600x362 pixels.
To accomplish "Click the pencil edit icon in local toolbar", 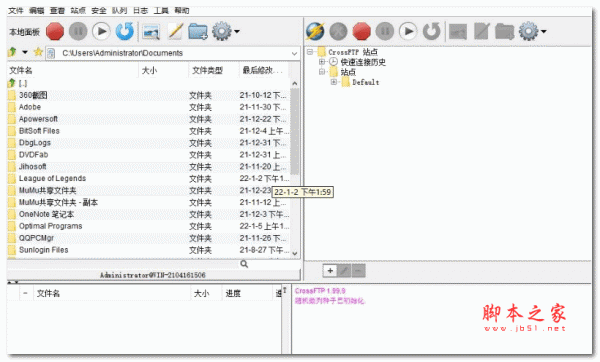I will [x=175, y=31].
